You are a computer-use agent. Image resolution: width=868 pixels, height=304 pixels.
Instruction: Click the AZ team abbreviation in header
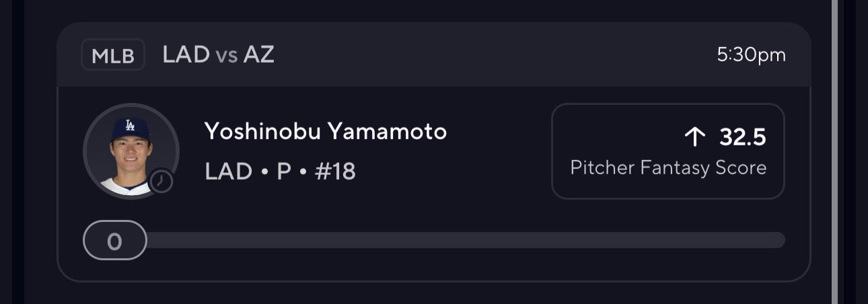[x=259, y=55]
